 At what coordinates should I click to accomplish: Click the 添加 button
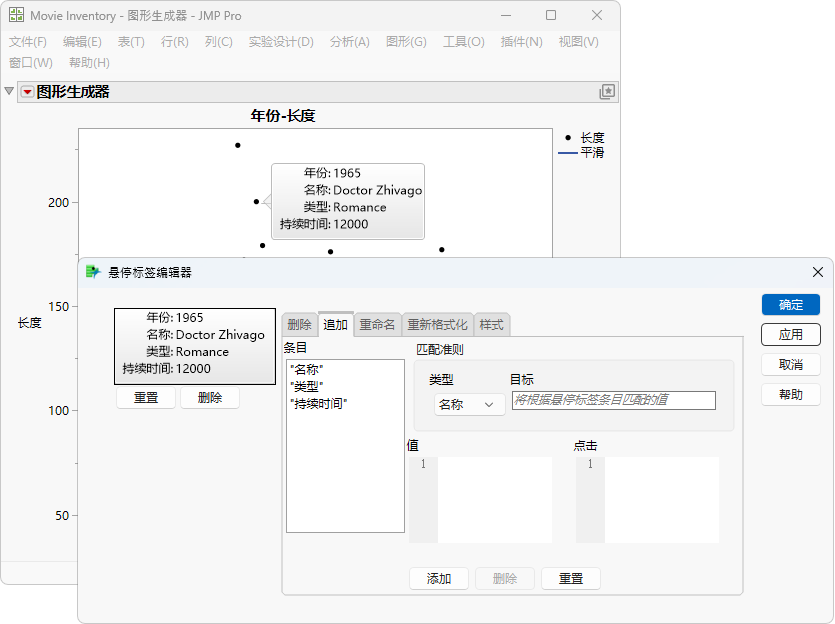[439, 578]
